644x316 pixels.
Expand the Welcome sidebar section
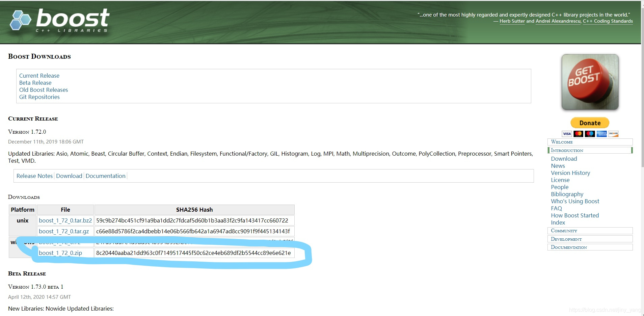click(x=590, y=142)
